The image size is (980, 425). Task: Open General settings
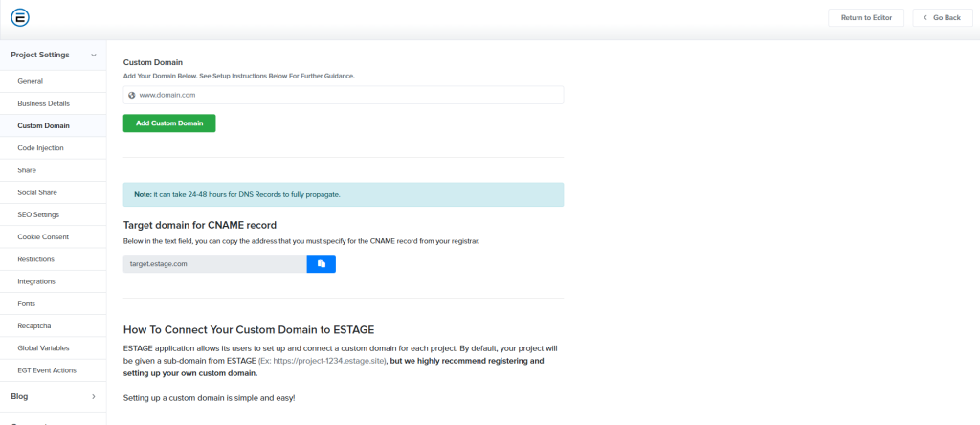pos(54,81)
